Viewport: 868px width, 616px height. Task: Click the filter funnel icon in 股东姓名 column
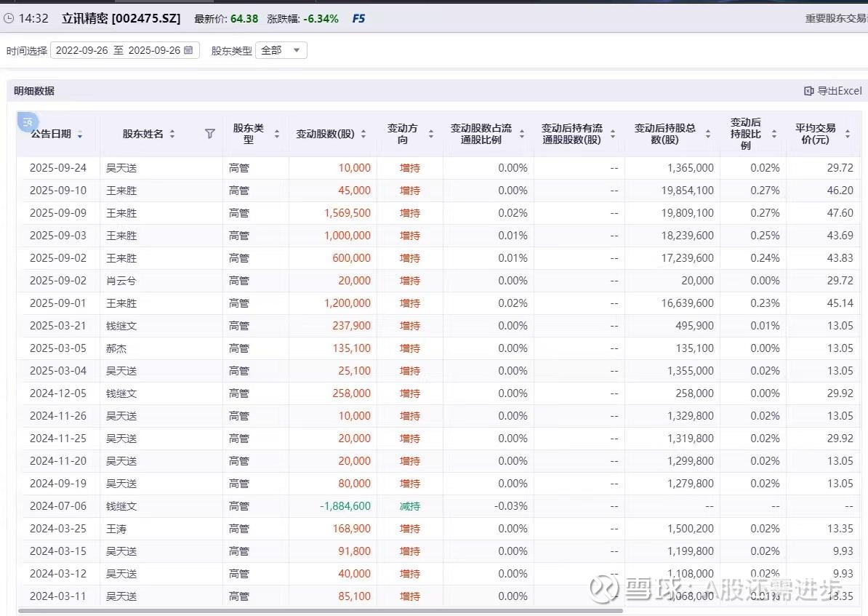(x=210, y=134)
